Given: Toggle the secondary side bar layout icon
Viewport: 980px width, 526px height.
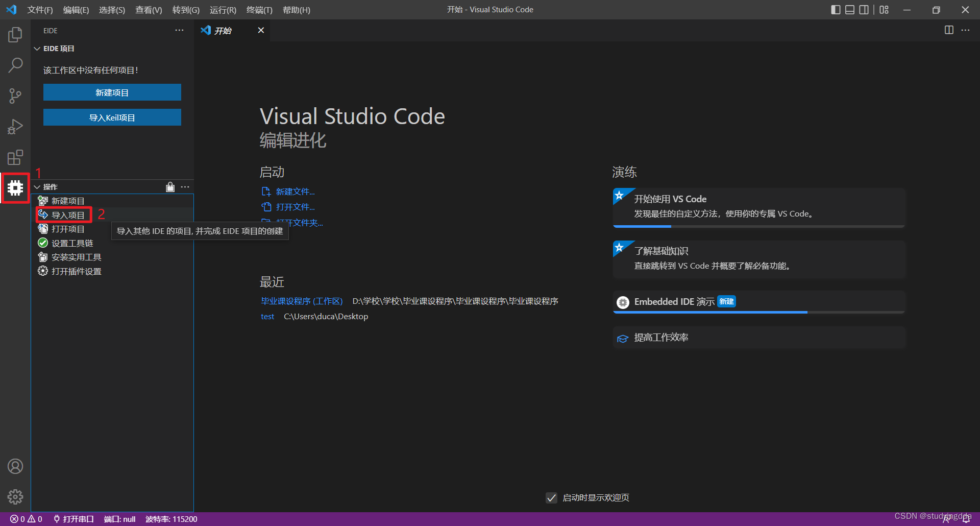Looking at the screenshot, I should [x=864, y=10].
